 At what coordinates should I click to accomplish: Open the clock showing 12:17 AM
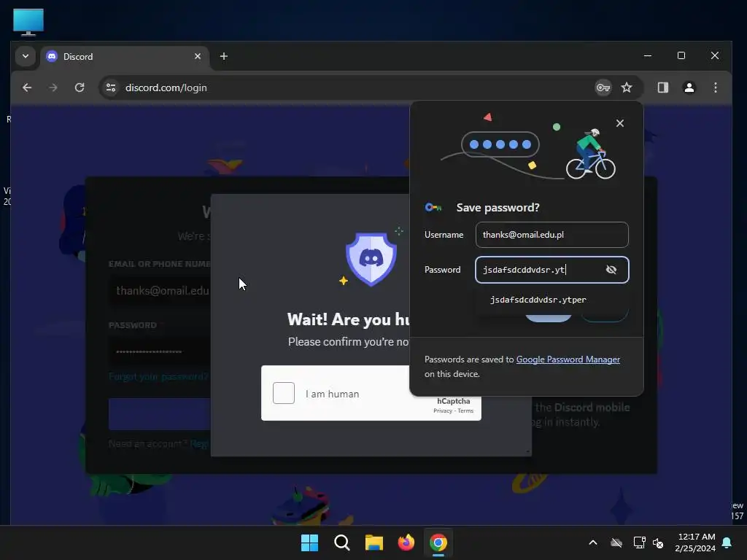pyautogui.click(x=695, y=542)
